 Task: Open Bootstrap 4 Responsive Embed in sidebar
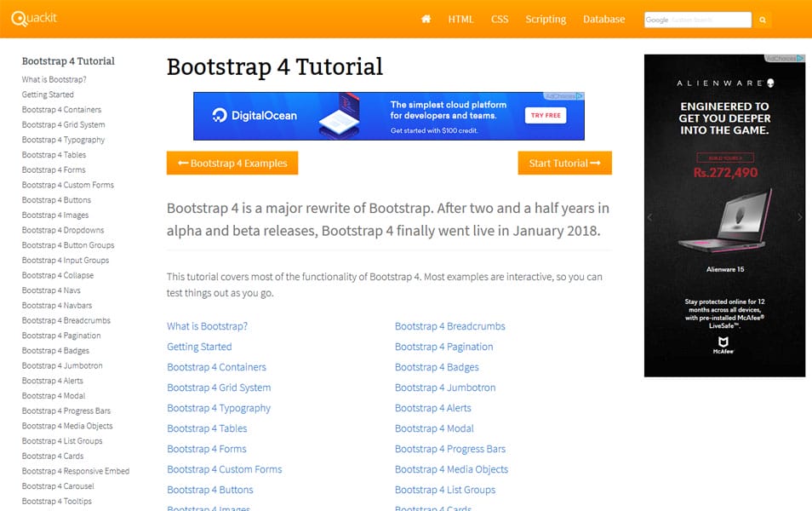tap(76, 471)
